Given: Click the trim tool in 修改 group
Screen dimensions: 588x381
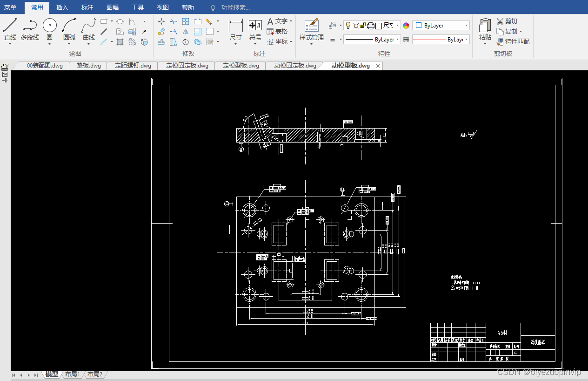Looking at the screenshot, I should point(173,21).
